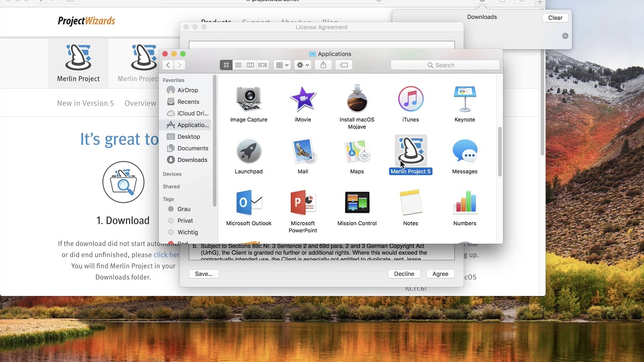644x362 pixels.
Task: Click the Finder Share button
Action: pos(323,65)
